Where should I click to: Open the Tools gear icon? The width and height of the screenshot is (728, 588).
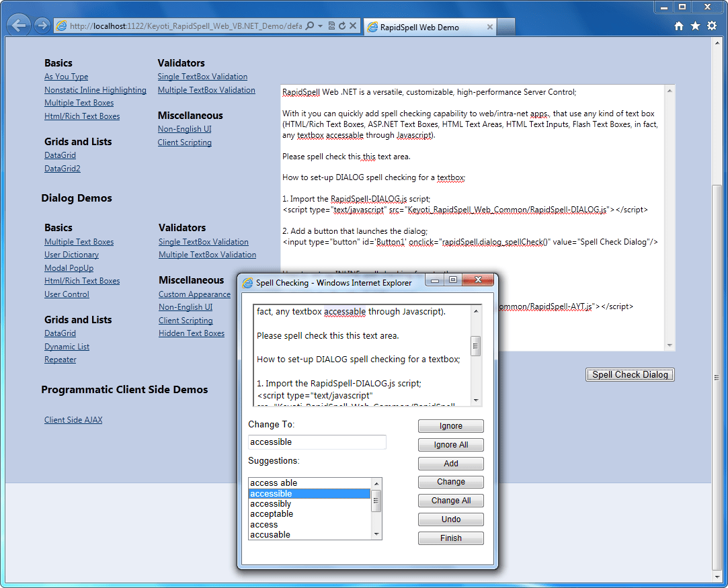pos(712,26)
